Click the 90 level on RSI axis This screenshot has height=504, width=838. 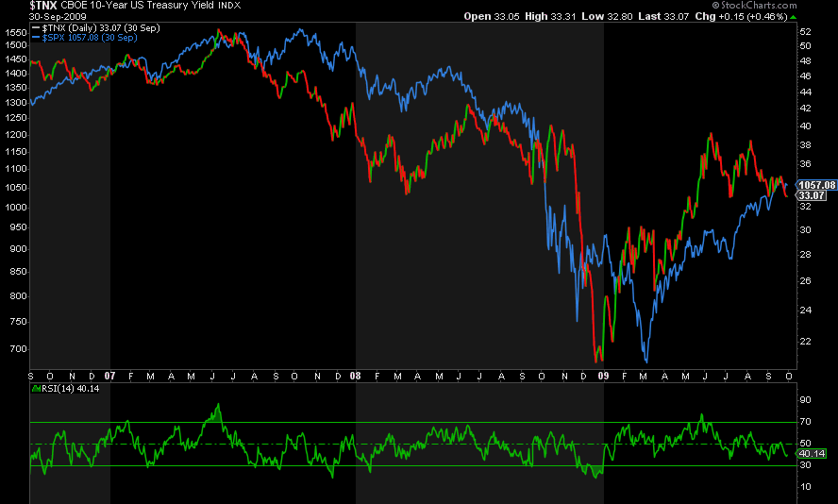tap(805, 400)
